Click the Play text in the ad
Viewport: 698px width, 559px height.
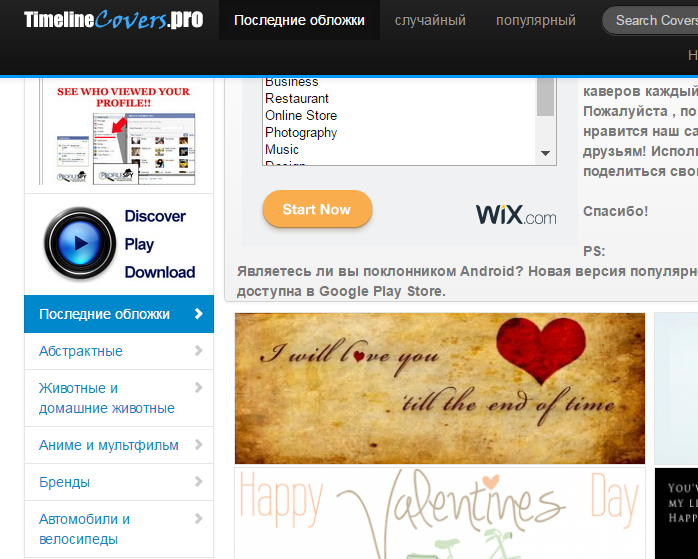coord(139,244)
